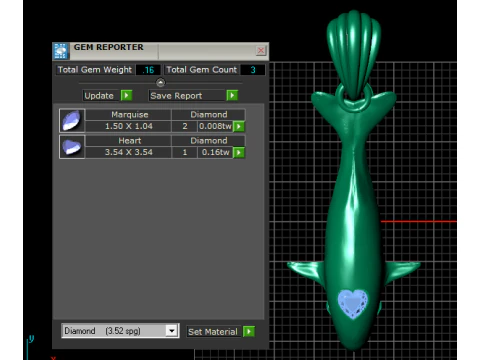Click the Diamond material label in Marquise row
This screenshot has width=480, height=360.
[x=209, y=115]
